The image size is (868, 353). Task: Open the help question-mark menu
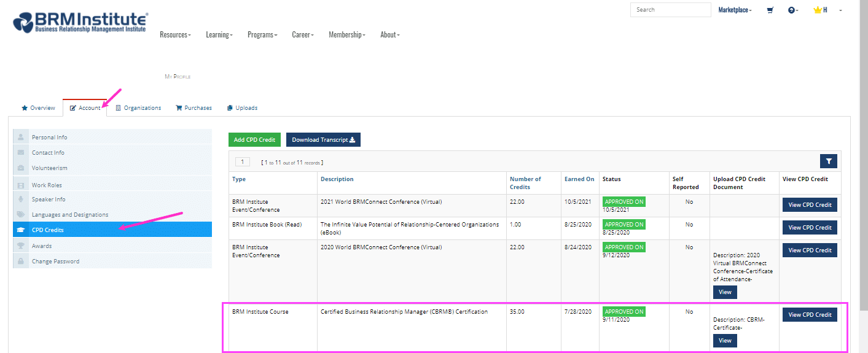[793, 10]
